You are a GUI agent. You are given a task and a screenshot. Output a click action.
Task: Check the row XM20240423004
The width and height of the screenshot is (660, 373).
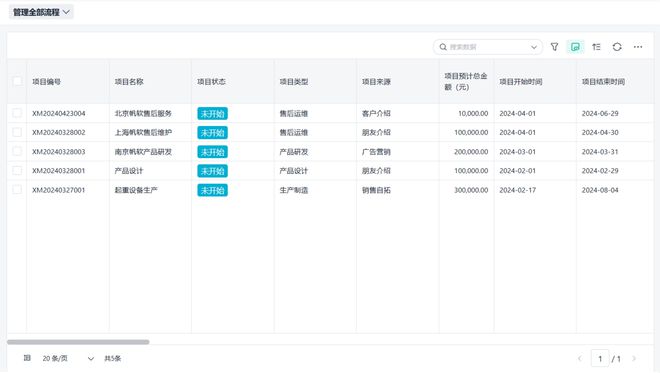[17, 113]
